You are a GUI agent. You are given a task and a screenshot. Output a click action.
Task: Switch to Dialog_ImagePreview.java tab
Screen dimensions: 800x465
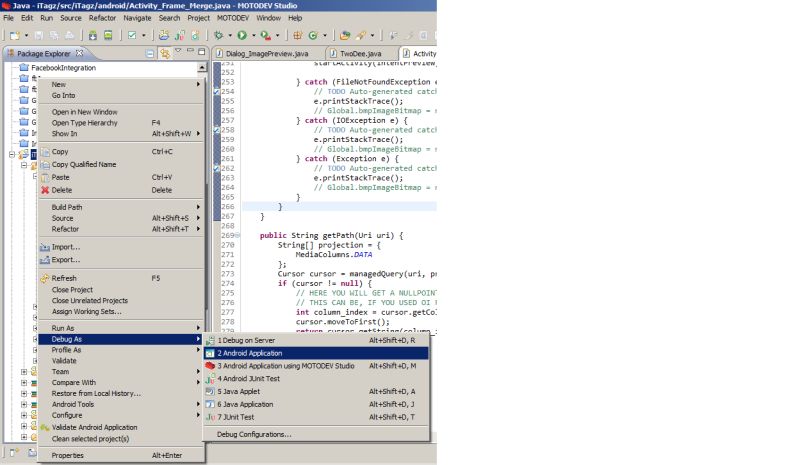[x=267, y=54]
